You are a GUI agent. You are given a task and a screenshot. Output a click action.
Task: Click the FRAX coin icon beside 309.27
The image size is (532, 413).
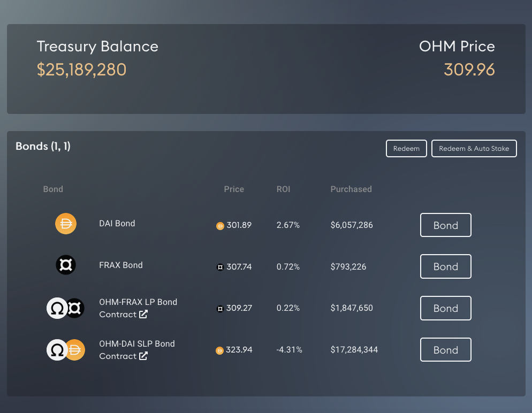(x=219, y=309)
